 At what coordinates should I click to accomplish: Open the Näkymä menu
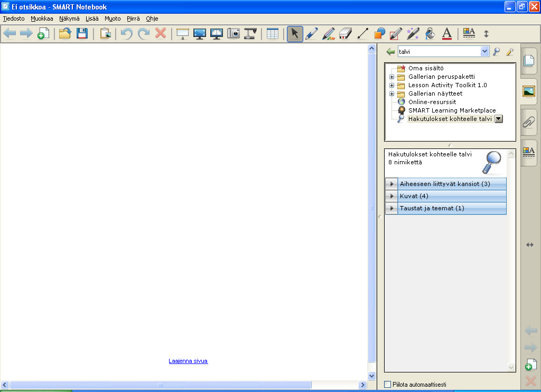coord(69,18)
